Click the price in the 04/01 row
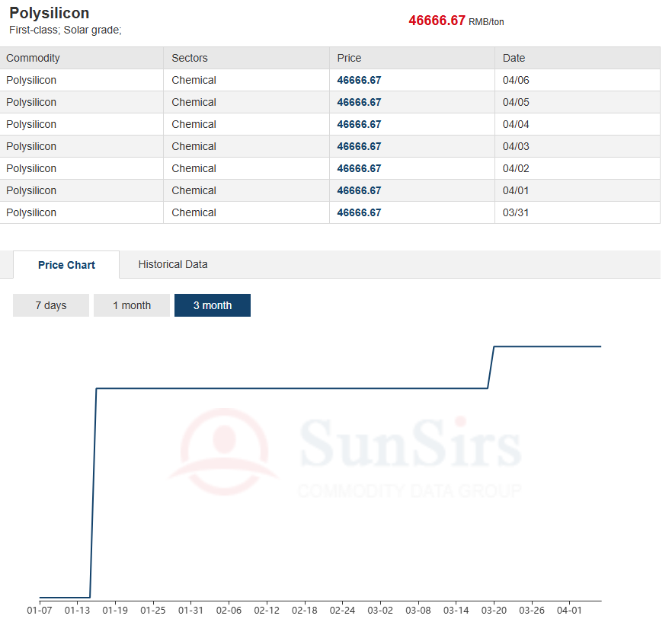This screenshot has height=622, width=672. pos(359,190)
